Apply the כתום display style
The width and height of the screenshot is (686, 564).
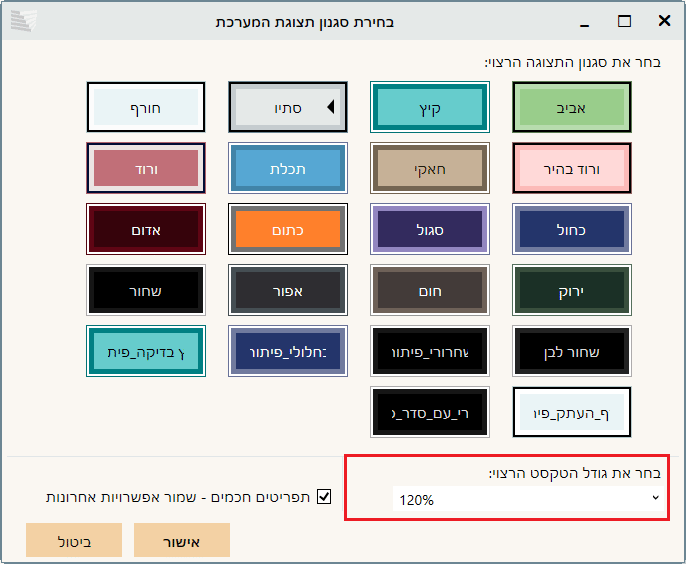[x=288, y=229]
